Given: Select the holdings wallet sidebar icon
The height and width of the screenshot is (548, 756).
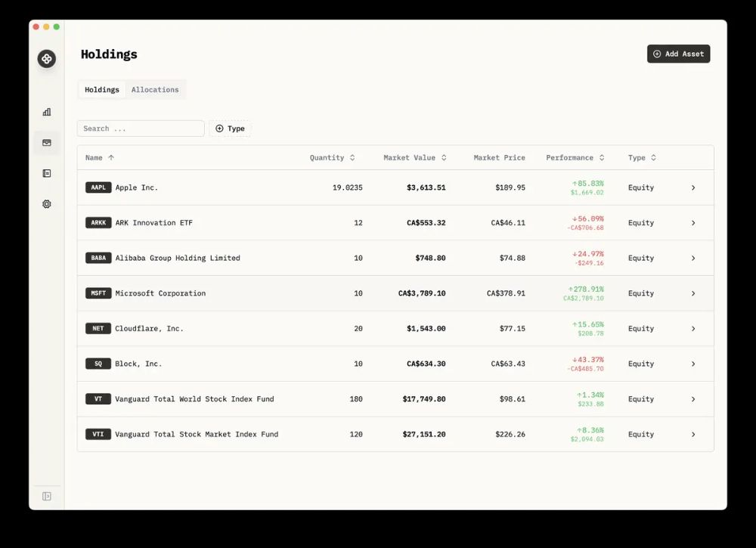Looking at the screenshot, I should [x=47, y=143].
